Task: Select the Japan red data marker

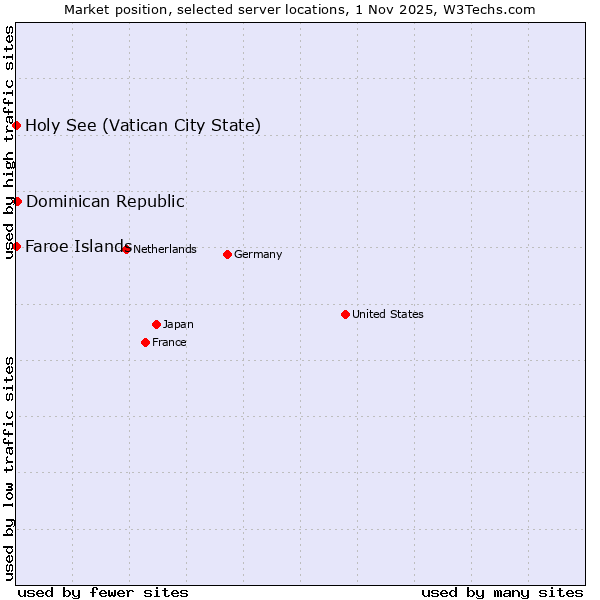Action: [x=156, y=324]
